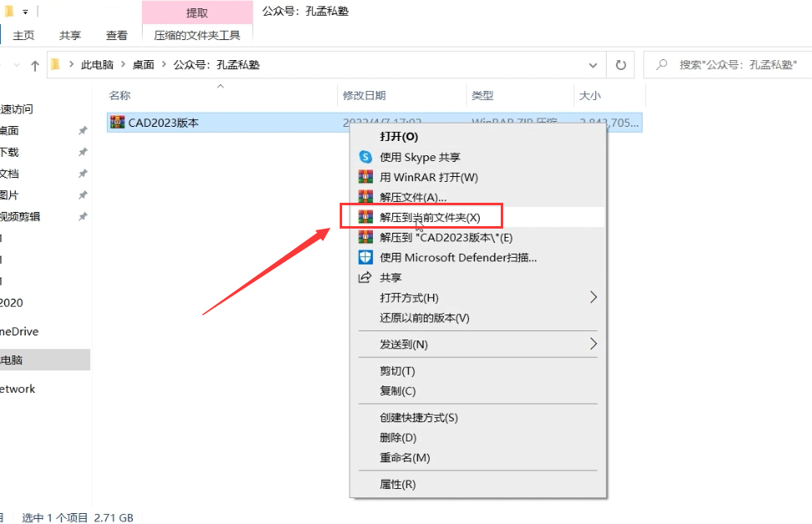Viewport: 812px width, 524px height.
Task: Sort by the 大小 column header
Action: click(x=590, y=95)
